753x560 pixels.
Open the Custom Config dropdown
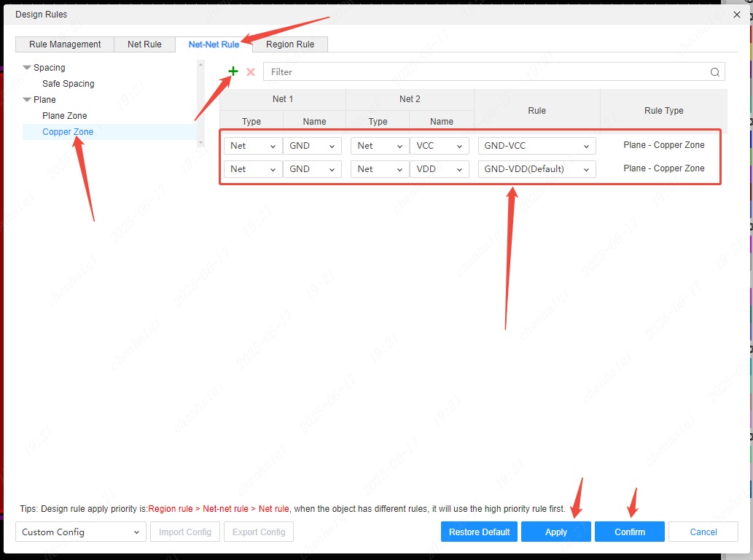pyautogui.click(x=80, y=532)
